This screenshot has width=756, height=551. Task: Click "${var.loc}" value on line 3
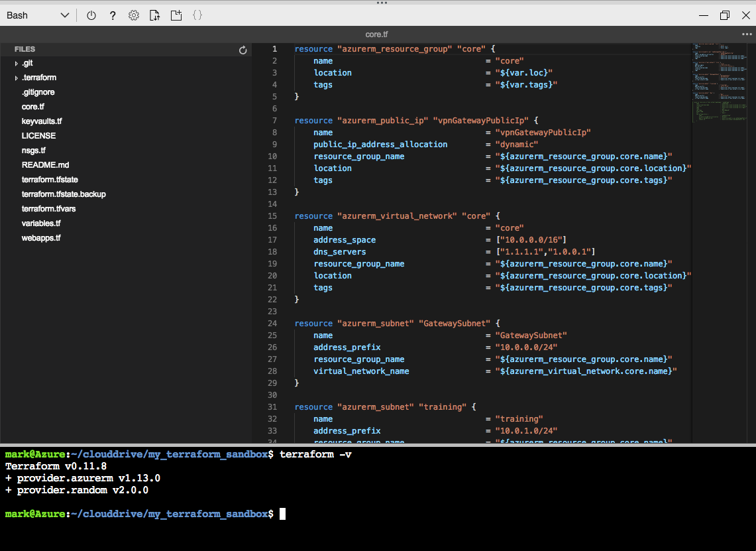click(x=524, y=73)
